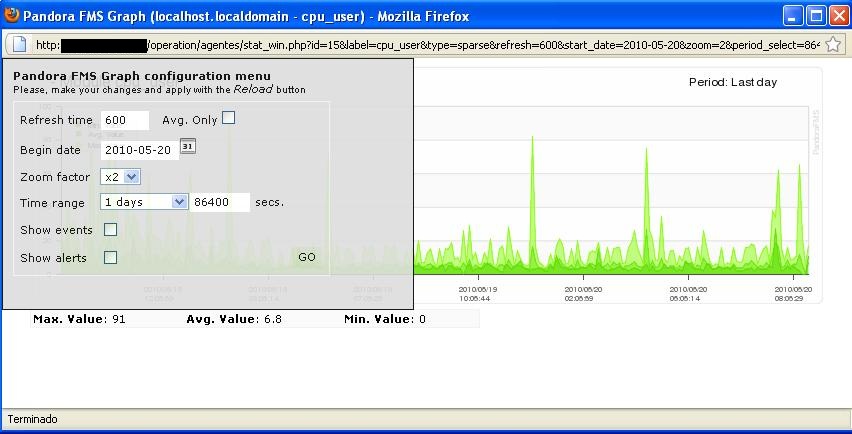852x434 pixels.
Task: Click the page icon beside the URL
Action: 19,45
